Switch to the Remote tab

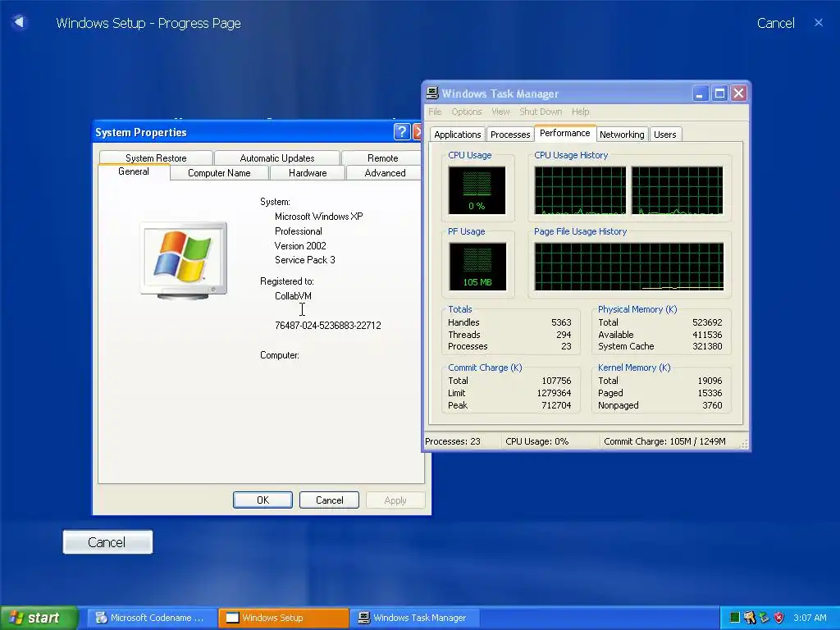point(382,158)
